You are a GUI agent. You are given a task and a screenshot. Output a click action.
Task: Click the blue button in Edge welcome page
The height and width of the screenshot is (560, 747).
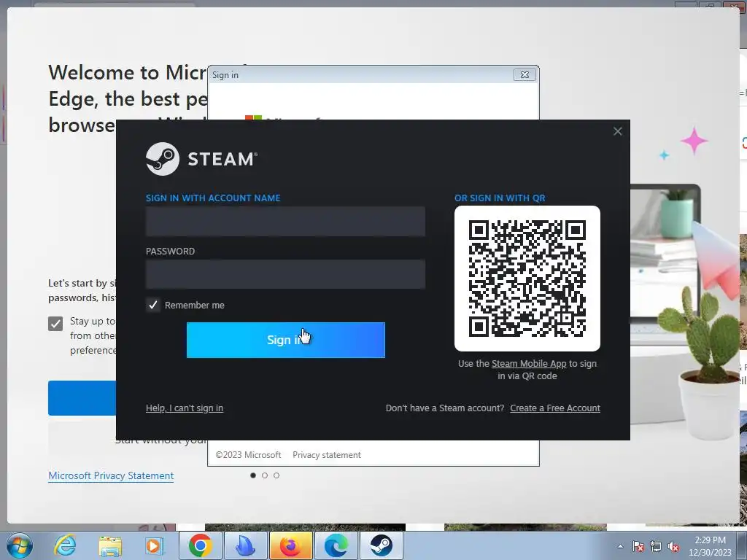pos(82,398)
